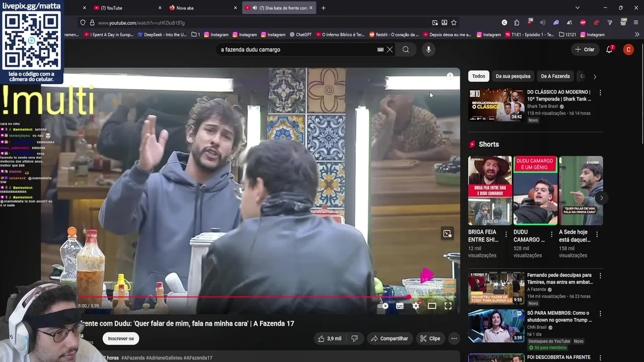Open the on-screen keyboard icon in search
Image resolution: width=644 pixels, height=362 pixels.
pos(380,49)
